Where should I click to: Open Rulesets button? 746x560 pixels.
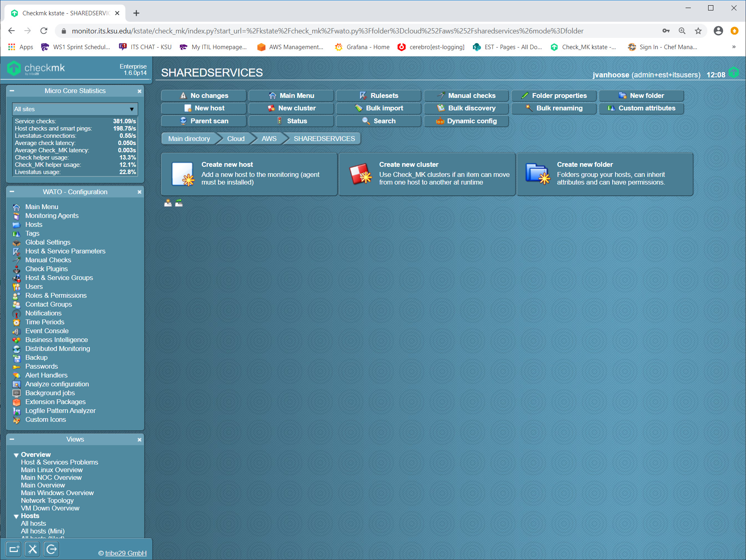(379, 95)
